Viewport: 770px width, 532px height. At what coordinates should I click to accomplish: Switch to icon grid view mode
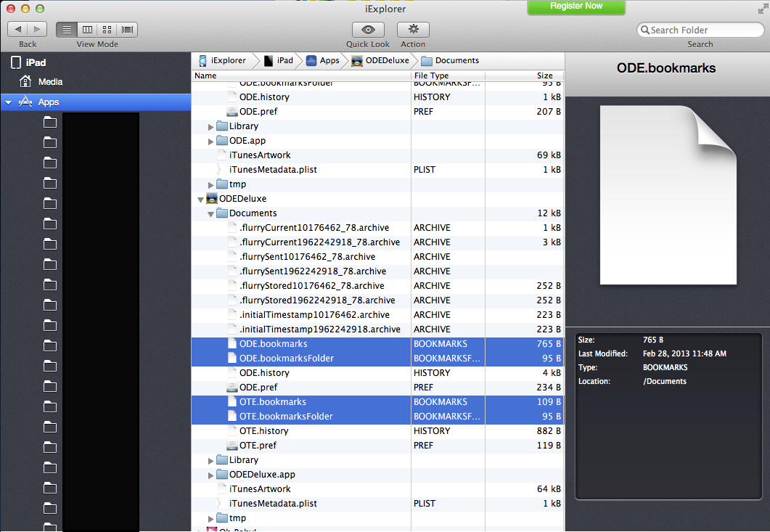[107, 30]
